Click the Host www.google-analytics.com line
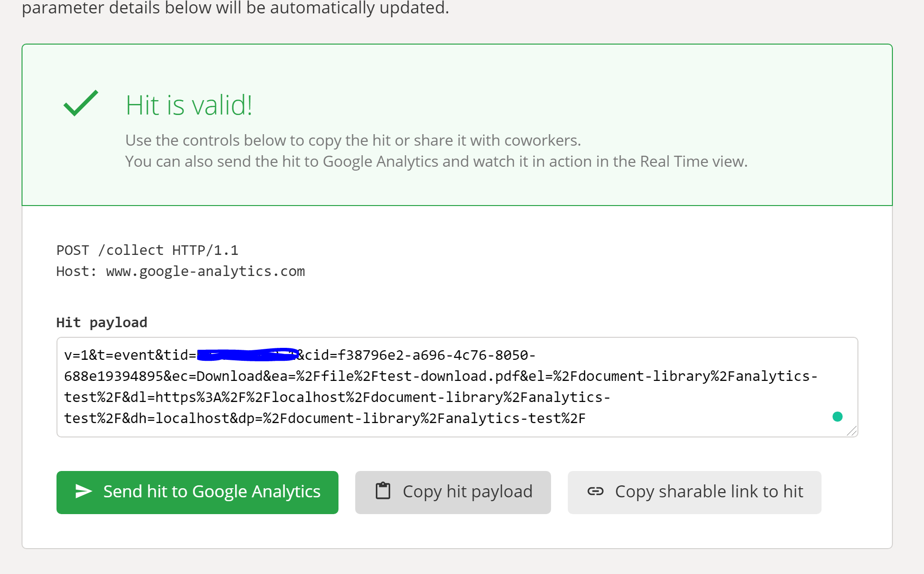Image resolution: width=924 pixels, height=574 pixels. pyautogui.click(x=180, y=271)
